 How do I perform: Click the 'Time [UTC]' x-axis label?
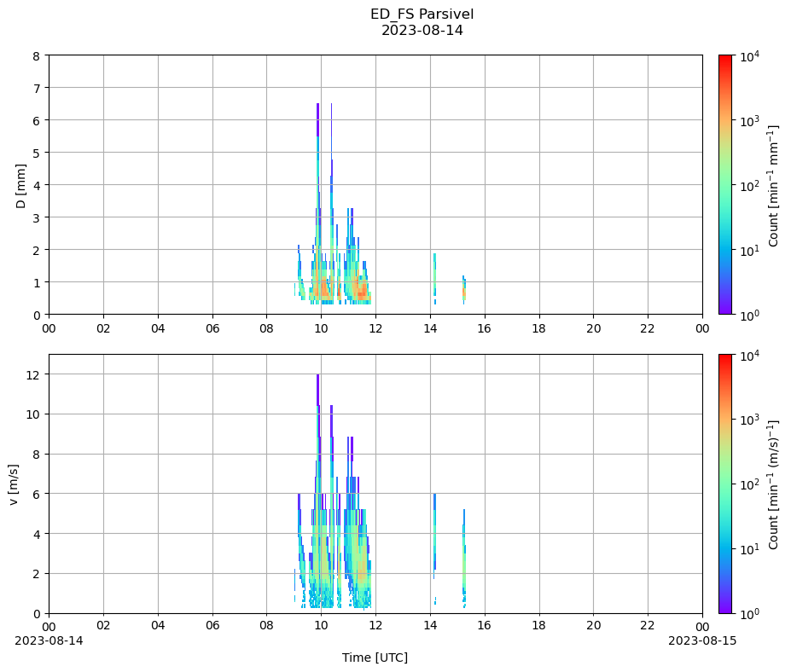[x=375, y=658]
